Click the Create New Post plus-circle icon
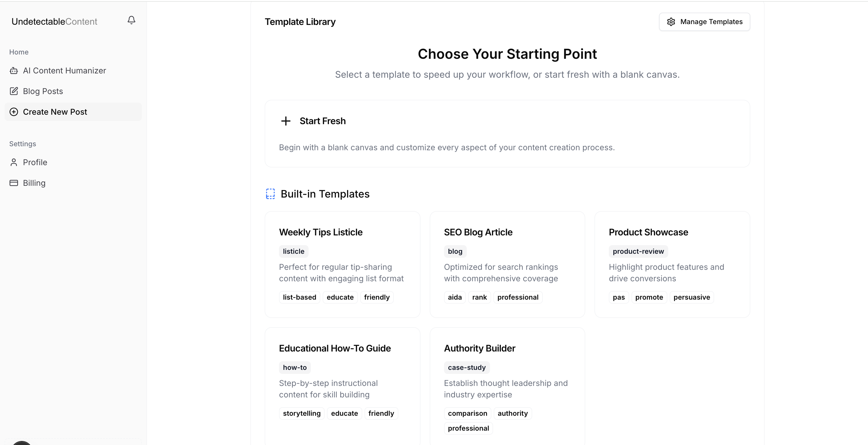Screen dimensions: 868x445 (14, 112)
